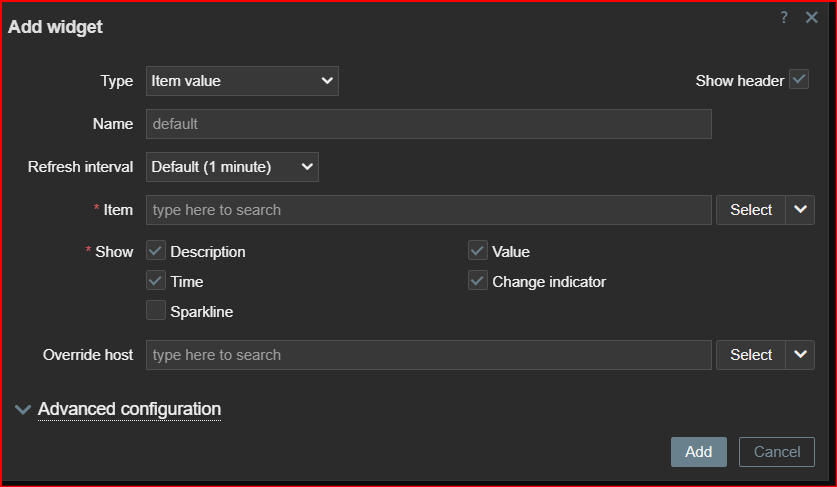Viewport: 837px width, 487px height.
Task: Expand the Advanced configuration section
Action: click(129, 409)
